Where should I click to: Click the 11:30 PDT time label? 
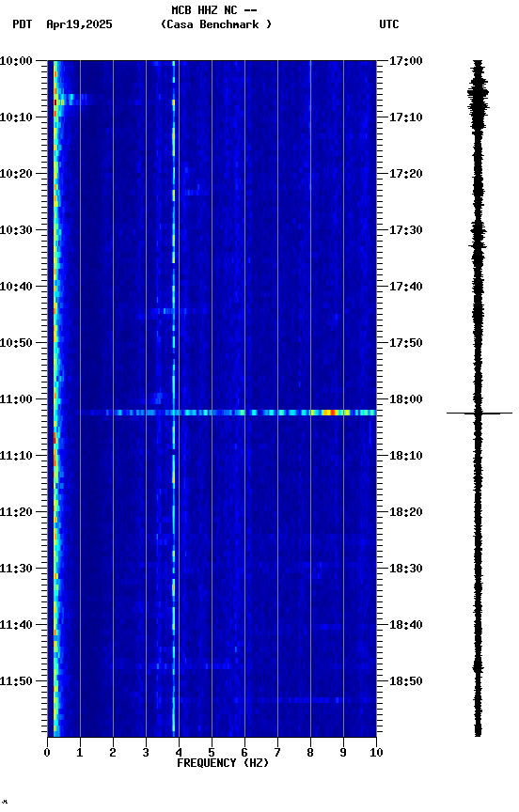(16, 569)
